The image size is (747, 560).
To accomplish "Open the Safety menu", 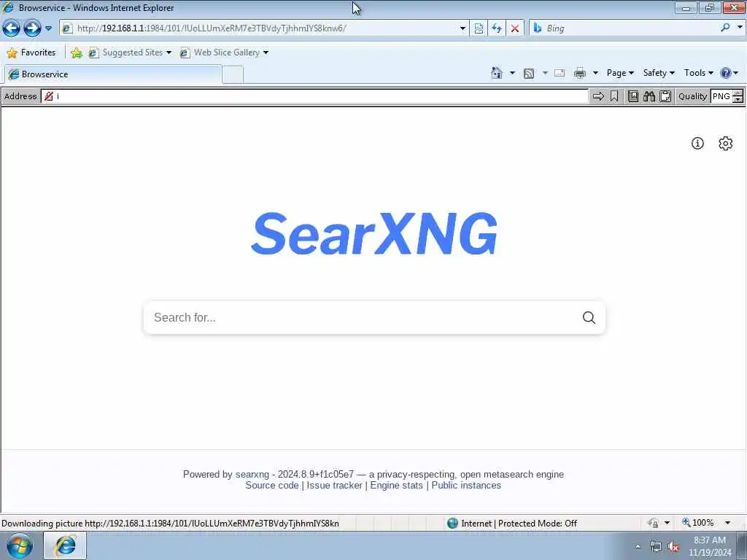I will [x=659, y=73].
